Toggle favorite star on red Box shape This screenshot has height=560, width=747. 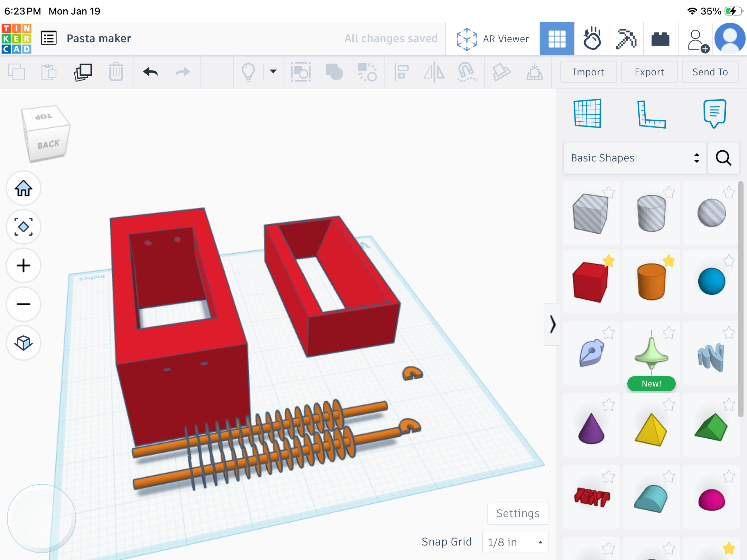[608, 261]
